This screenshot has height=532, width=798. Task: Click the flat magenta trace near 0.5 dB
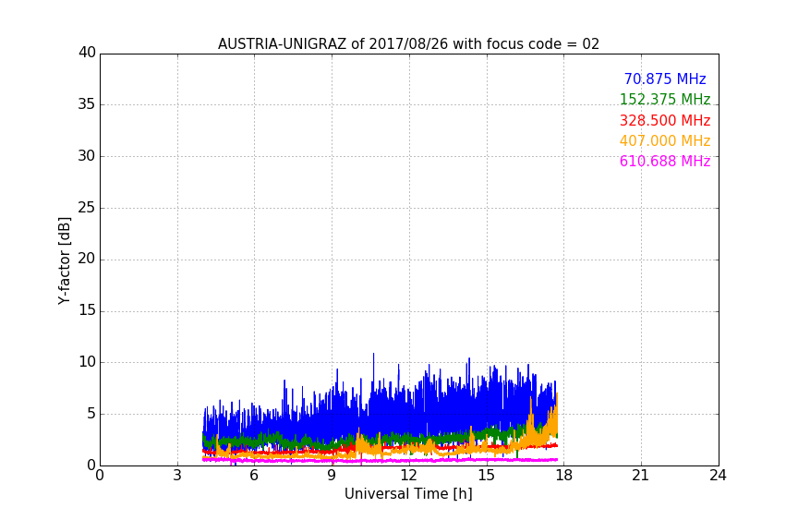pos(380,460)
